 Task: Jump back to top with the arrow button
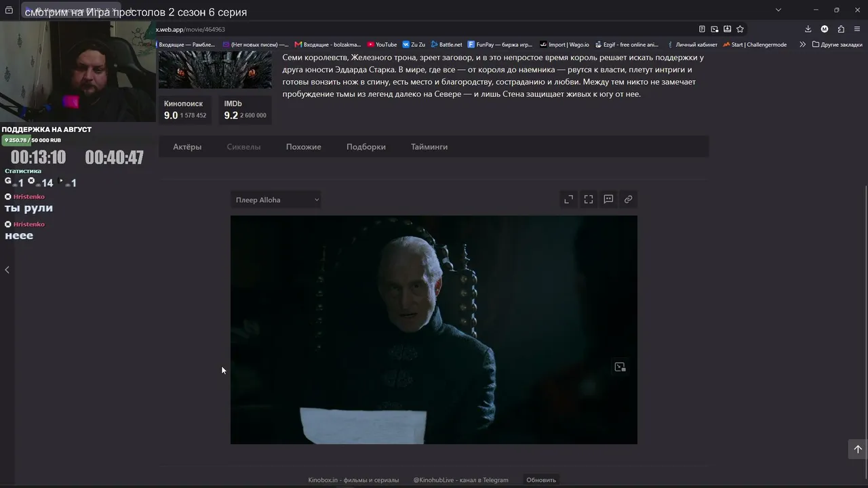coord(857,449)
